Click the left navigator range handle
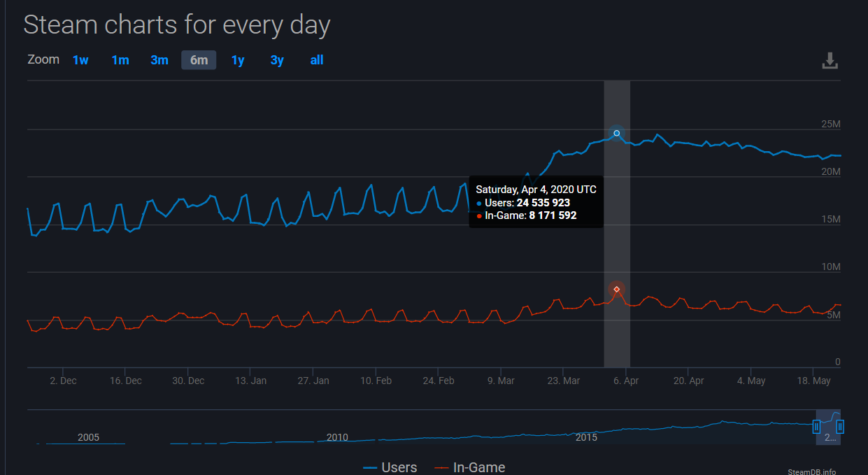 (816, 426)
